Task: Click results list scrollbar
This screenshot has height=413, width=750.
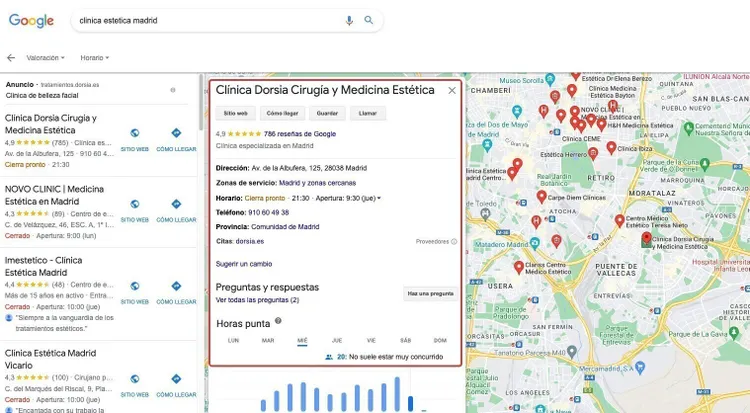Action: point(201,103)
